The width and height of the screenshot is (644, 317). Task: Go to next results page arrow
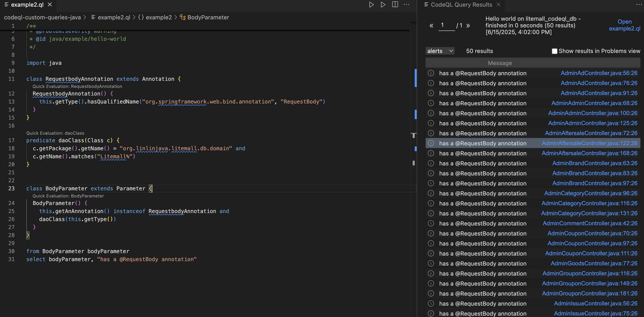[468, 25]
